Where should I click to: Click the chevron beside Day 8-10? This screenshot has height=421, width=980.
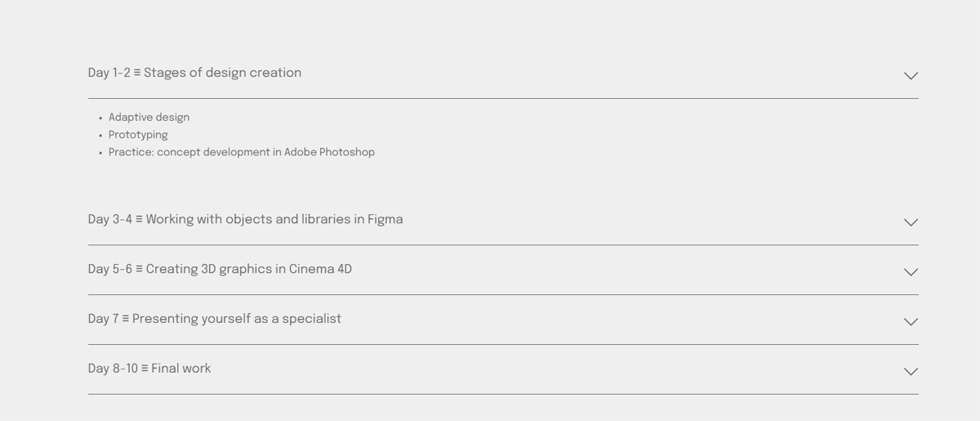tap(911, 372)
